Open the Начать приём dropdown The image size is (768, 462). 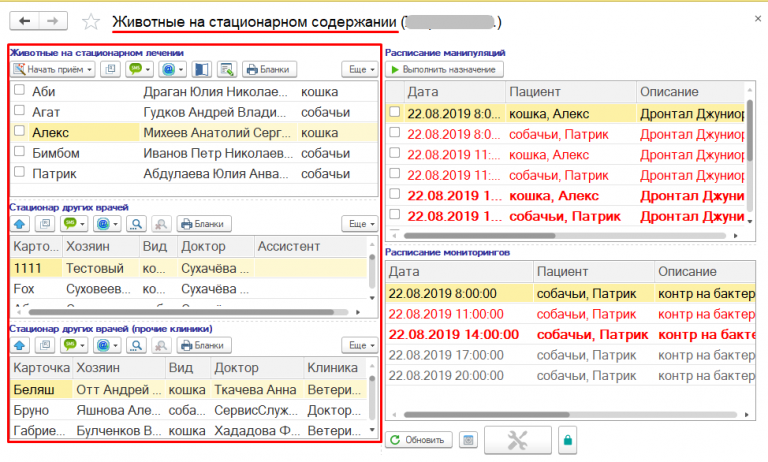pyautogui.click(x=89, y=70)
